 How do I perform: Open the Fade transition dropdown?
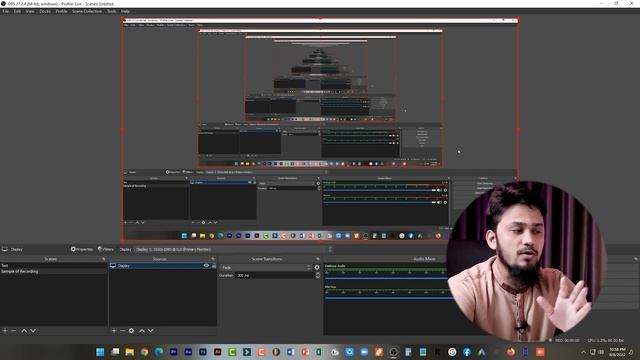point(266,268)
